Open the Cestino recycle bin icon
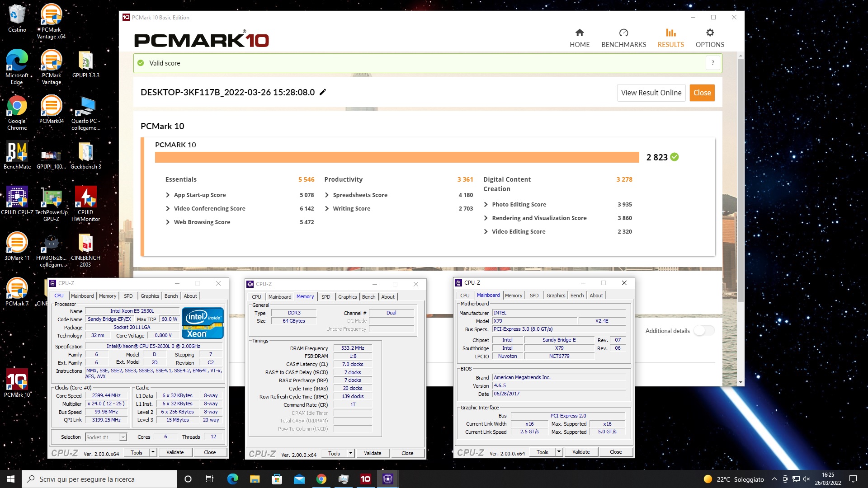Viewport: 868px width, 488px height. point(17,18)
